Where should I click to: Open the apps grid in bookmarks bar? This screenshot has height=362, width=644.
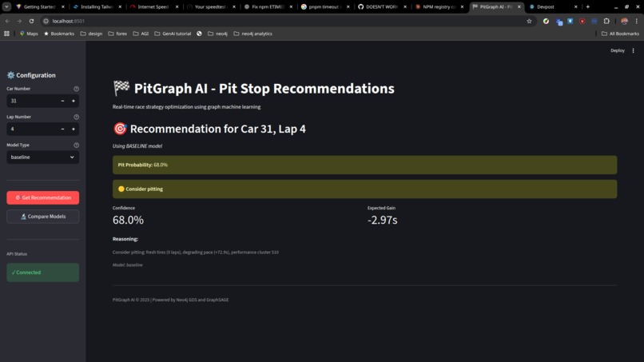(x=6, y=34)
